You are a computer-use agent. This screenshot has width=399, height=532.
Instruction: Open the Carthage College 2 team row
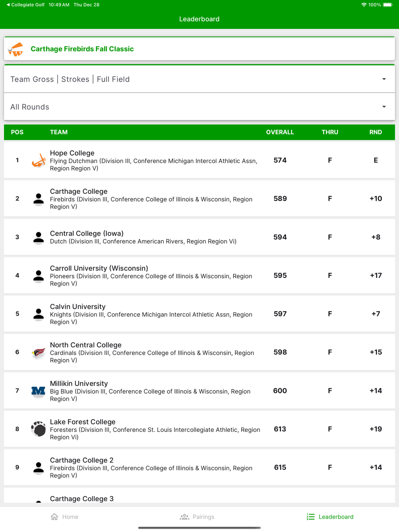[x=199, y=467]
